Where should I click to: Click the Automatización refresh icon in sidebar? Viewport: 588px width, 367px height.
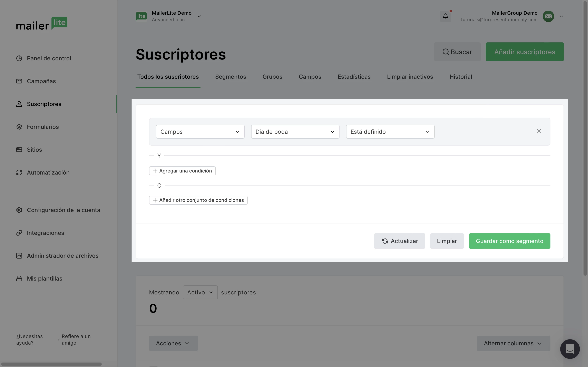19,172
